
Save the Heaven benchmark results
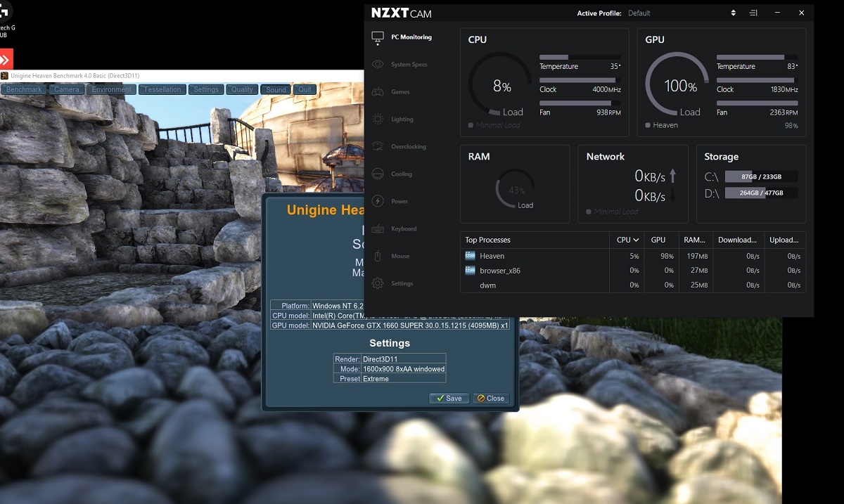(x=449, y=398)
